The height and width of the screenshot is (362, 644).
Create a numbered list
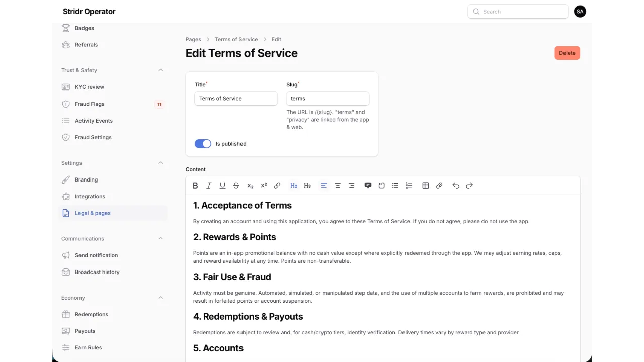coord(409,186)
